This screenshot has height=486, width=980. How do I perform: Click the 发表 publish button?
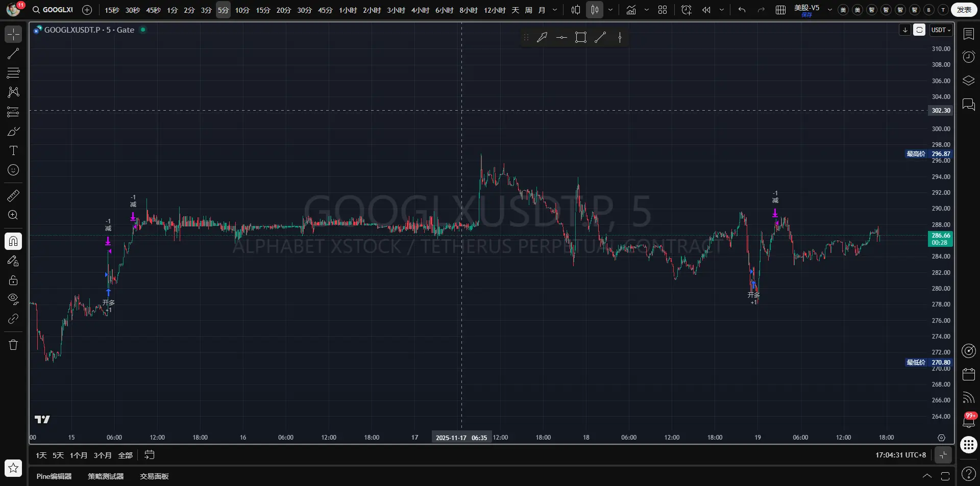964,10
